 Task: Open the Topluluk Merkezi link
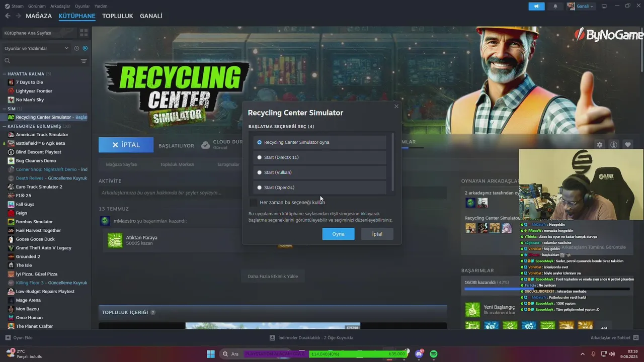coord(177,164)
